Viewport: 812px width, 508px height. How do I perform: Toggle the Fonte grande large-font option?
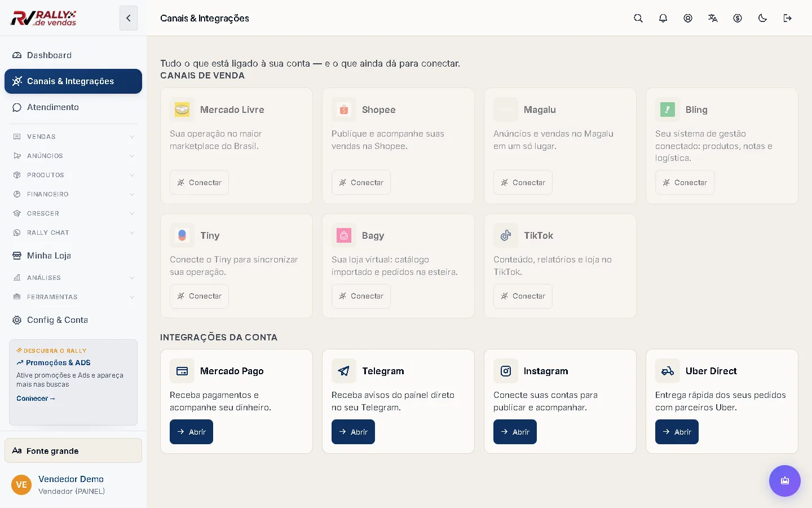[x=73, y=450]
